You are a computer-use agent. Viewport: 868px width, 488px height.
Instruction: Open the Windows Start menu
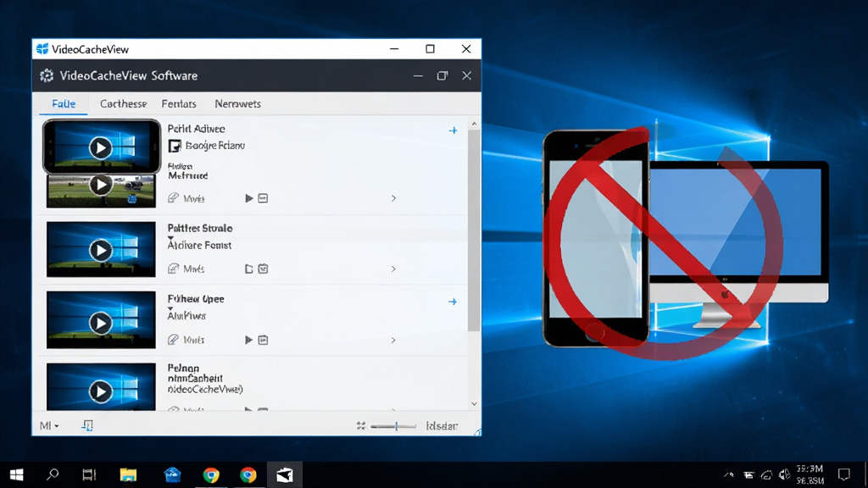17,474
